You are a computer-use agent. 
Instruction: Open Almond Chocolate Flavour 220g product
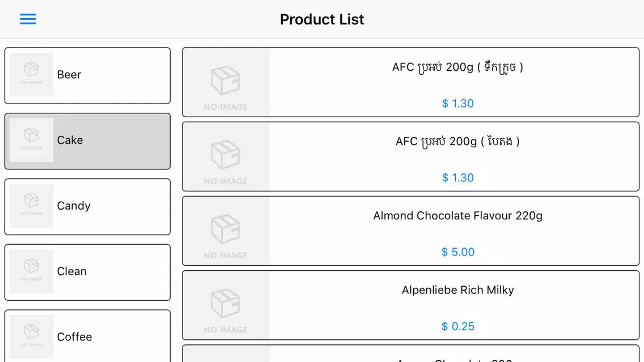click(410, 231)
